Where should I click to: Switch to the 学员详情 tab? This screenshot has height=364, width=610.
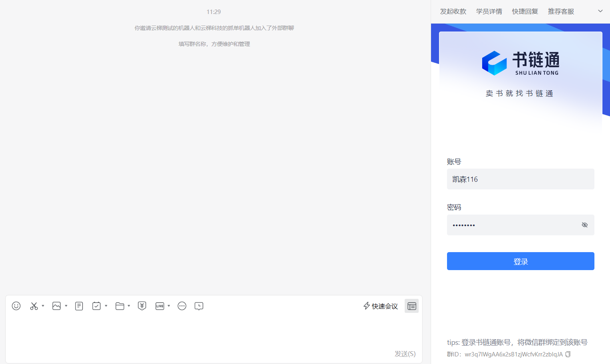click(489, 12)
